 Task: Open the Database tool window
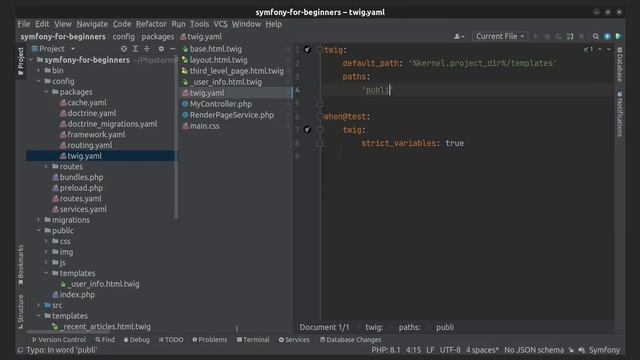(620, 64)
